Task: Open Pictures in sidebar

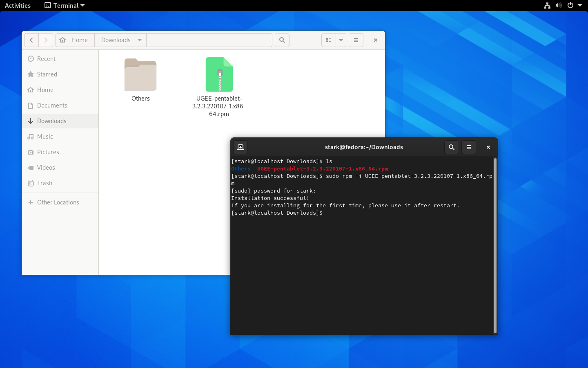Action: click(x=60, y=152)
